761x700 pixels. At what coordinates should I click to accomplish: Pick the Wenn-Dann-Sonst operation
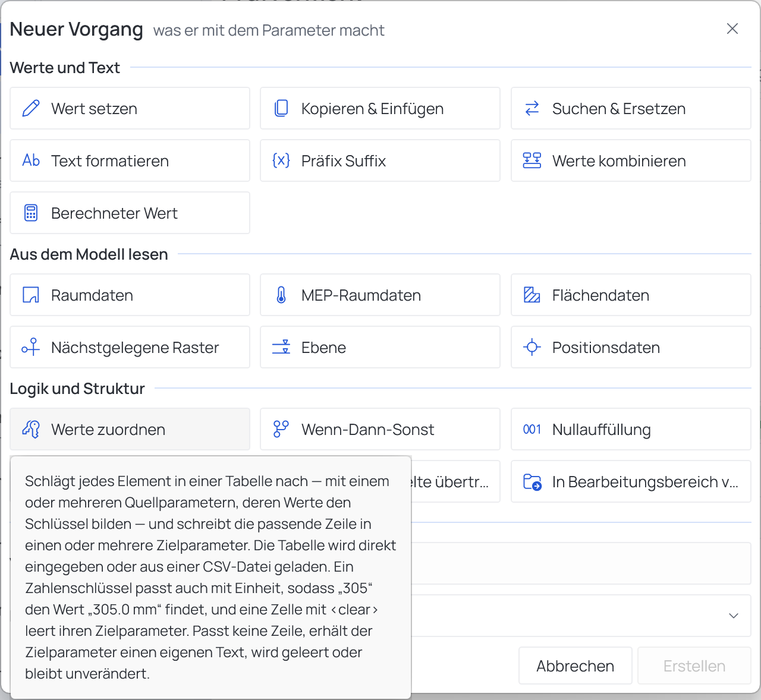[x=380, y=429]
